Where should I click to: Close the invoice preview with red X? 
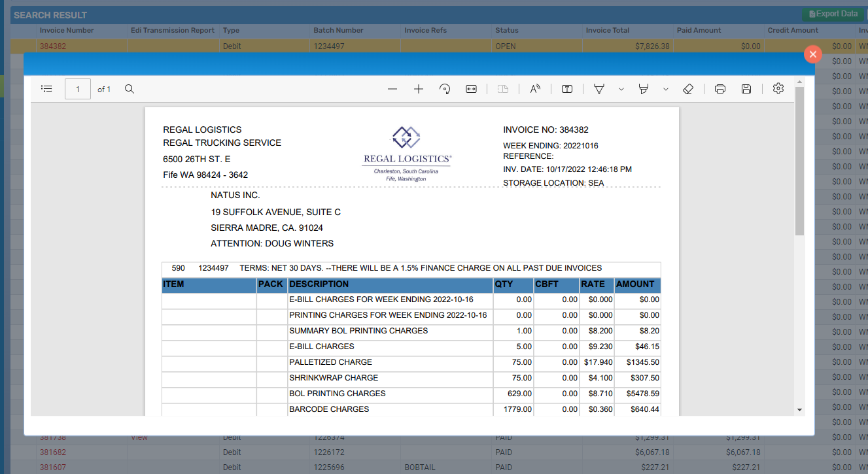(x=812, y=54)
